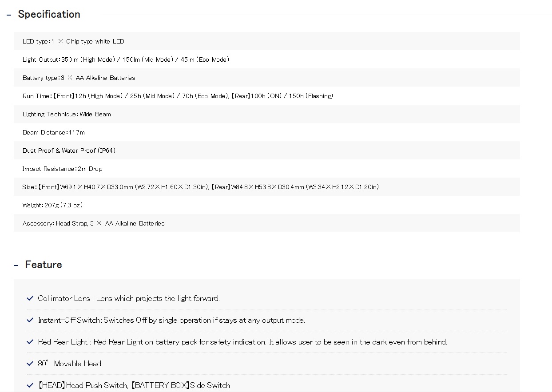Click the Beam Distance 117m row
Image resolution: width=552 pixels, height=392 pixels.
(266, 132)
